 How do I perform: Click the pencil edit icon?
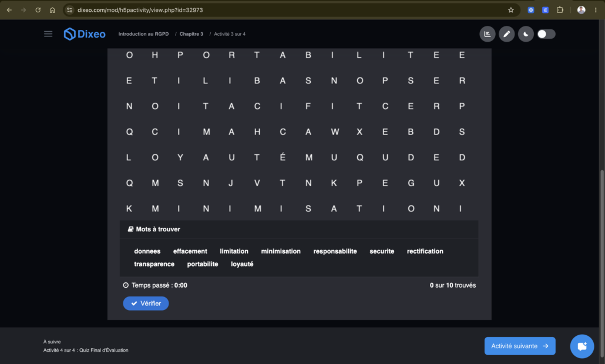506,34
